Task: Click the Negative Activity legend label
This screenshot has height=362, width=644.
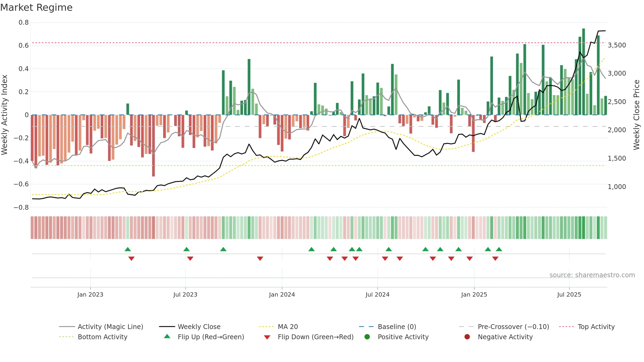Action: (505, 337)
